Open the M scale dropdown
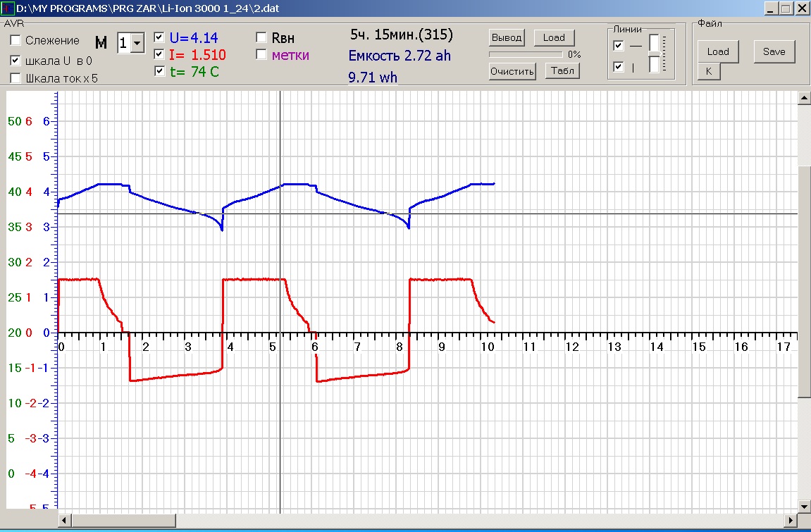Viewport: 811px width, 532px height. click(137, 43)
